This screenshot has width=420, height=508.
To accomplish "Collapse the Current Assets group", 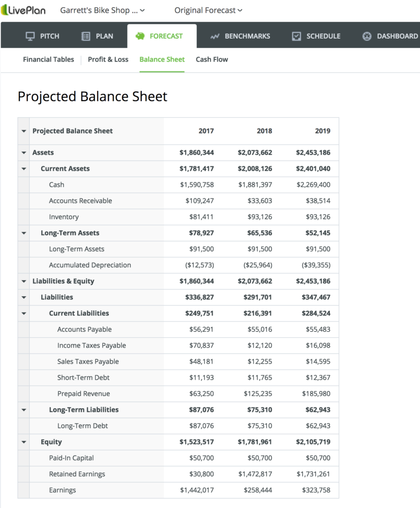I will (x=23, y=169).
